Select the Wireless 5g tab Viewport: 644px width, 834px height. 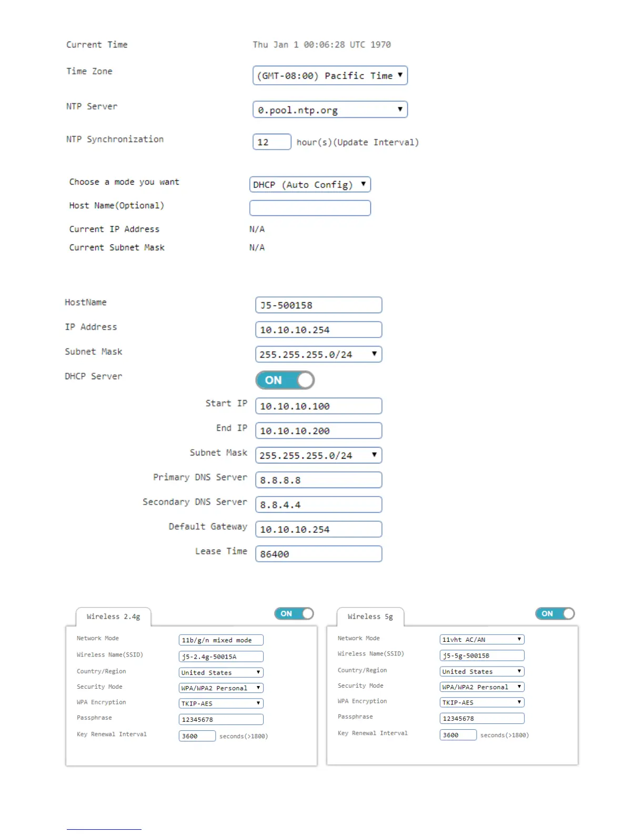370,617
